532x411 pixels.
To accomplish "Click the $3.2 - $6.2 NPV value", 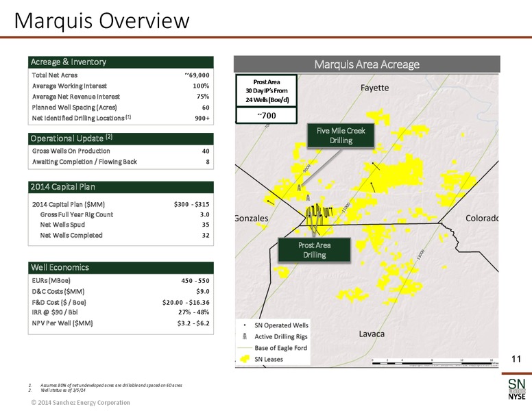I will [x=193, y=323].
